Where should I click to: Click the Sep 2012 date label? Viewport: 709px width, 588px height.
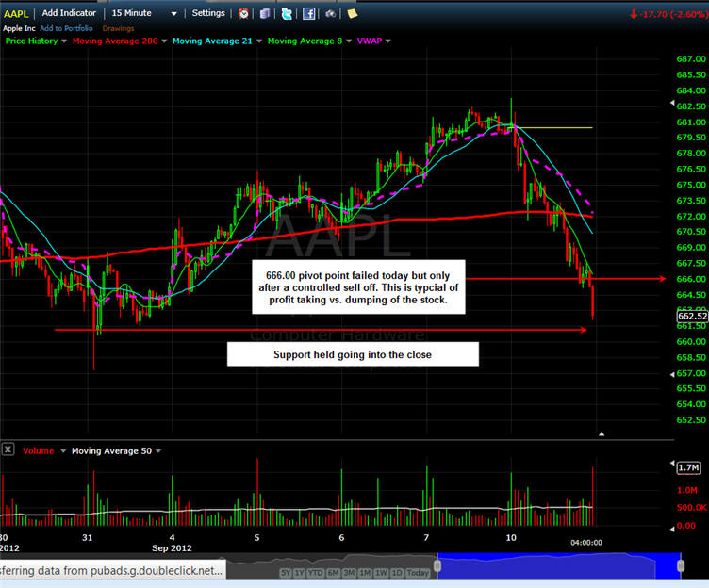[x=172, y=548]
